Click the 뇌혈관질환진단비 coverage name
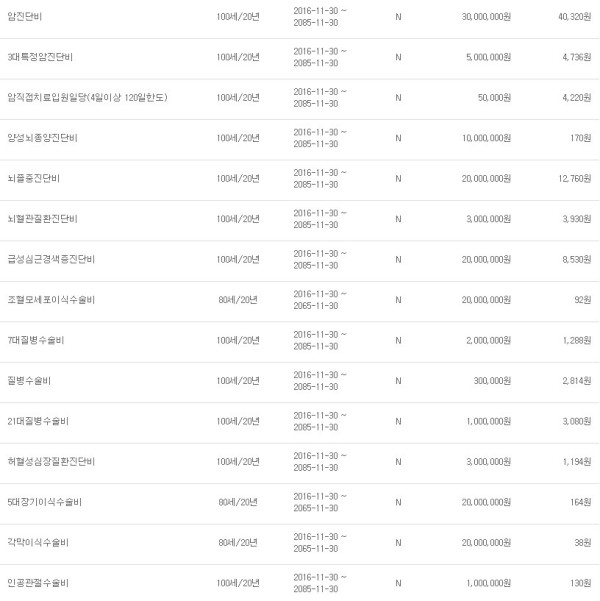Viewport: 600px width, 601px height. point(43,219)
